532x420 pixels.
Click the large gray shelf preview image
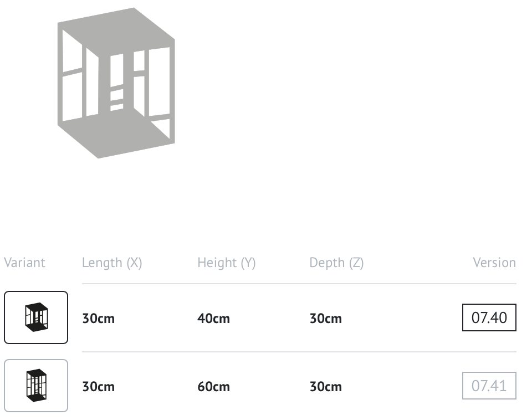point(116,83)
